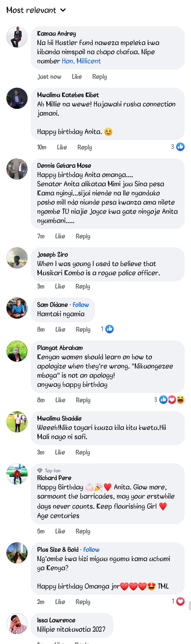Like Mwalimu Shaddie's comment
This screenshot has height=644, width=191.
pos(60,452)
